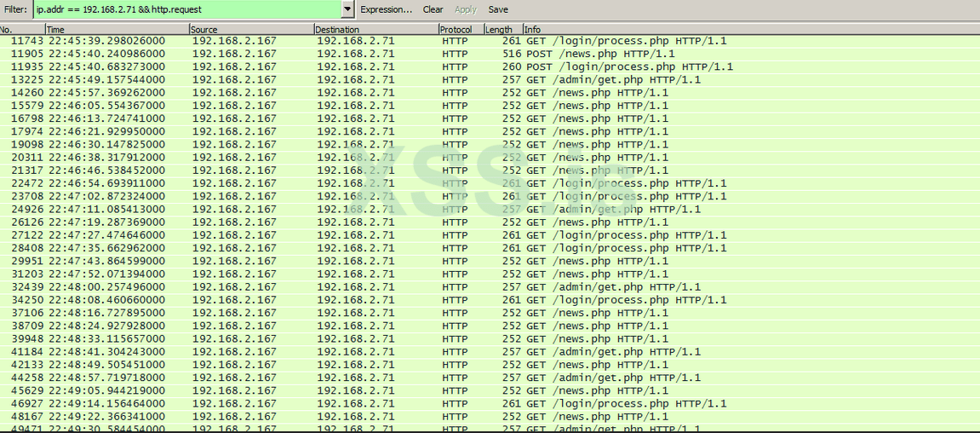980x433 pixels.
Task: Select packet 24926 GET /admin/get.php
Action: [x=490, y=209]
